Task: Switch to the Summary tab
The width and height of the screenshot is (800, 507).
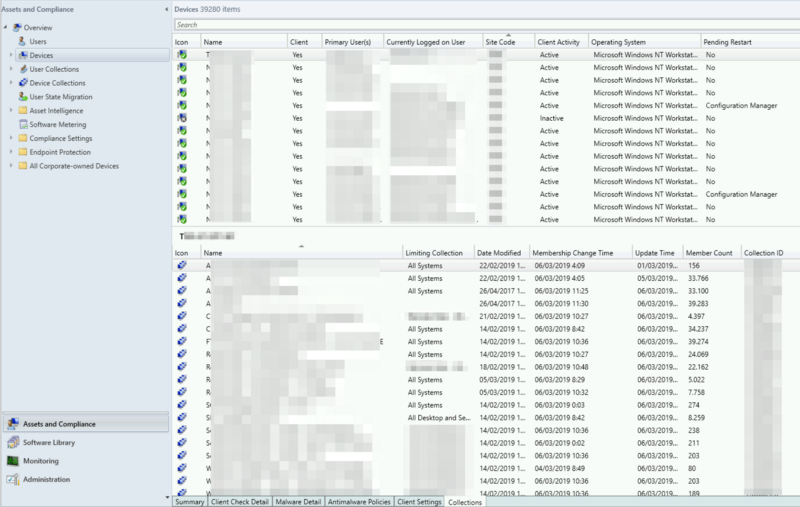Action: pos(189,502)
